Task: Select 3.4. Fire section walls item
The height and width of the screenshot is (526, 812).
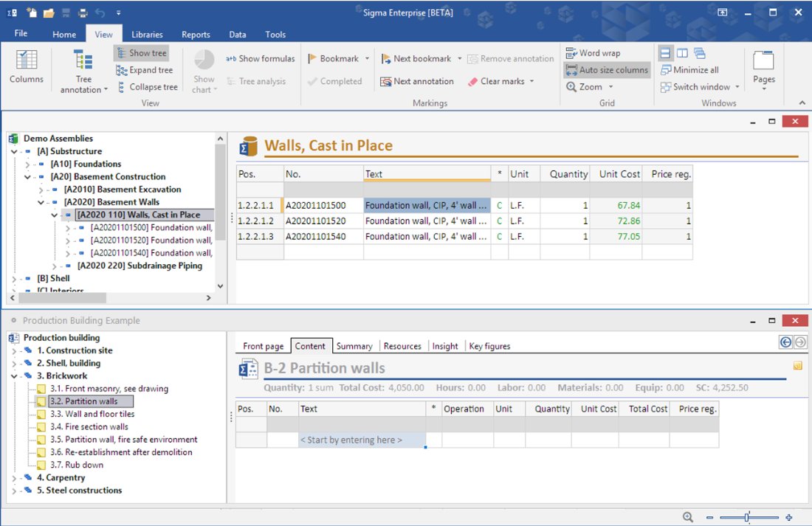Action: tap(89, 426)
